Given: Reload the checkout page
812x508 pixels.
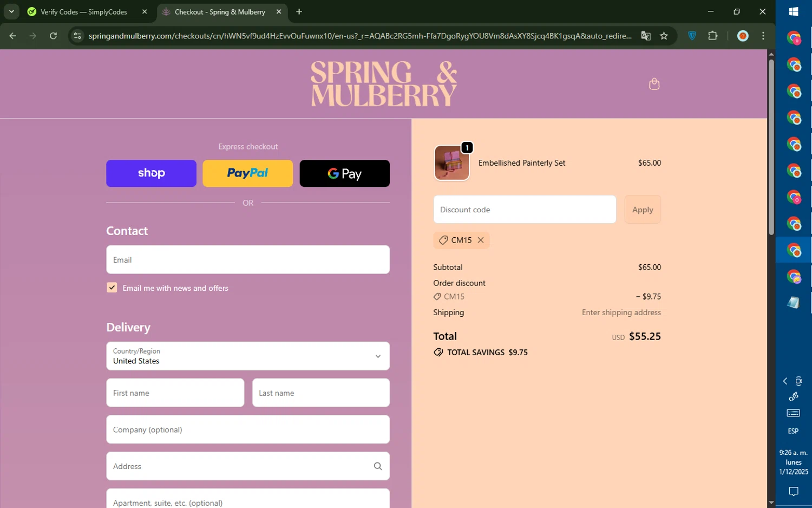Looking at the screenshot, I should point(53,36).
